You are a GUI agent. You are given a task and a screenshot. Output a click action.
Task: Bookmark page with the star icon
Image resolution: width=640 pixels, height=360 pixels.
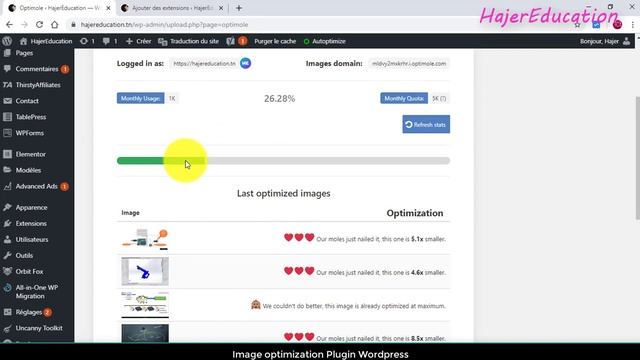point(577,25)
